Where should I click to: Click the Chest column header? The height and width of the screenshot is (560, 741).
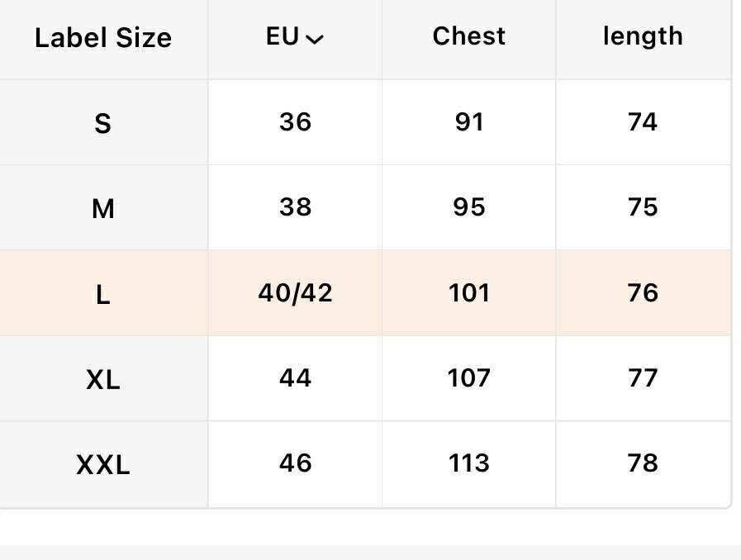coord(469,36)
